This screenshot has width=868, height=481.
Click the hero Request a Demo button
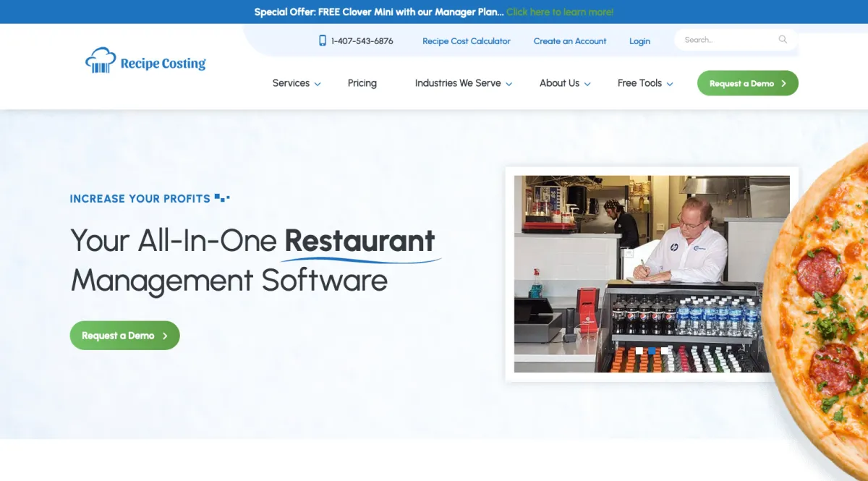pos(124,336)
